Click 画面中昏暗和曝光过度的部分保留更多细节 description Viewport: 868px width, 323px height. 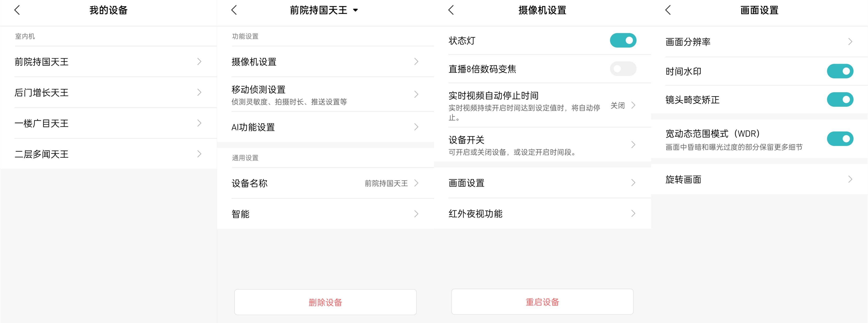[734, 147]
